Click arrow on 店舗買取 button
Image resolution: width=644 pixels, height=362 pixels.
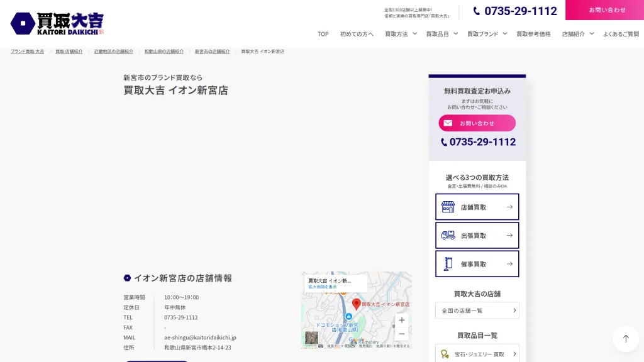tap(509, 207)
